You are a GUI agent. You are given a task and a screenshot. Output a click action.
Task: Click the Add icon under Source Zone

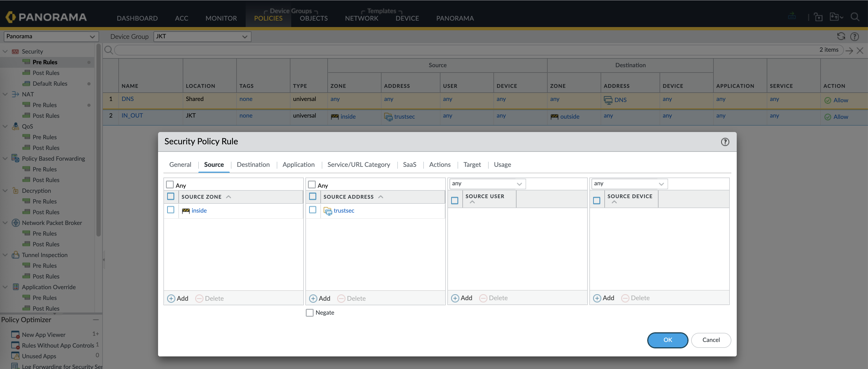point(171,298)
